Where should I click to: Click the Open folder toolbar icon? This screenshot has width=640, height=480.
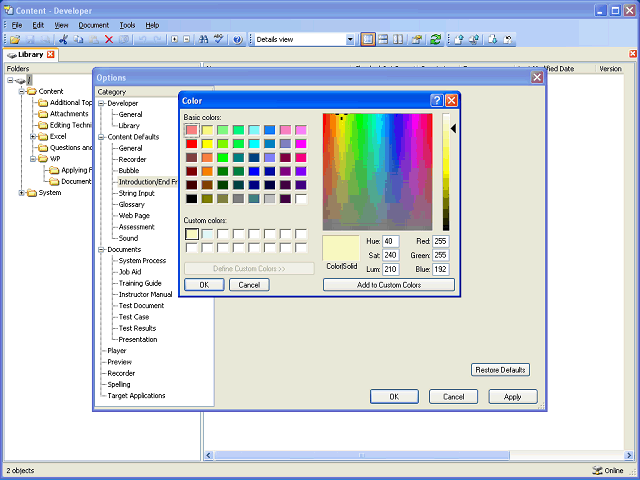15,40
